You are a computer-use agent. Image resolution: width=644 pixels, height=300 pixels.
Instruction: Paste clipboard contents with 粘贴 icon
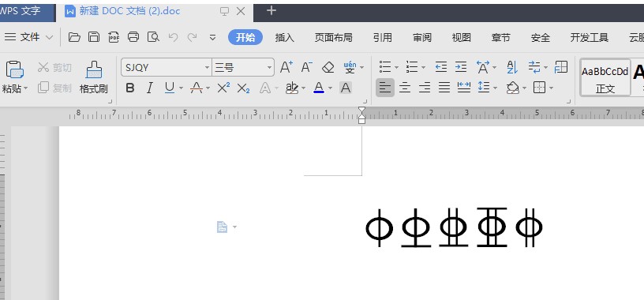tap(14, 69)
